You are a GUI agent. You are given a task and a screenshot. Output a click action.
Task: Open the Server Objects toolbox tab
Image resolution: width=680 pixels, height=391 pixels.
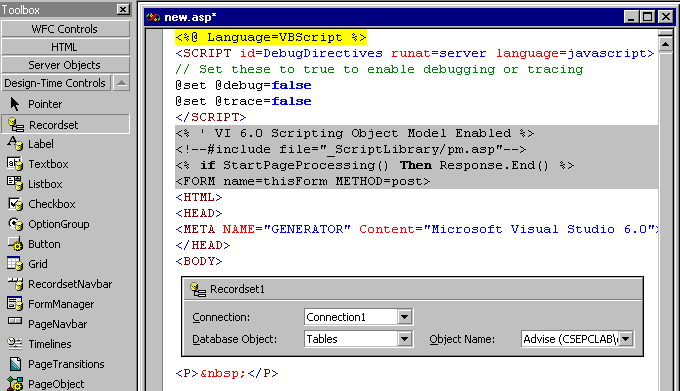pos(65,65)
